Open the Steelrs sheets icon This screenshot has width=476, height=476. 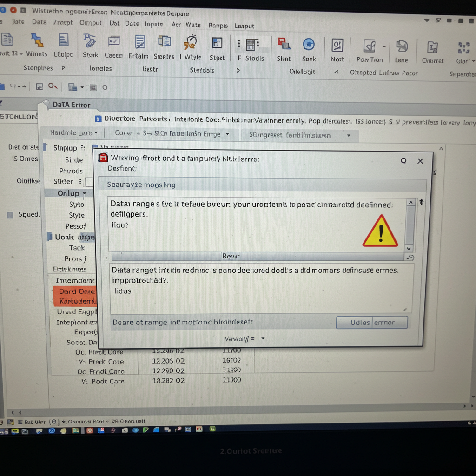(164, 41)
